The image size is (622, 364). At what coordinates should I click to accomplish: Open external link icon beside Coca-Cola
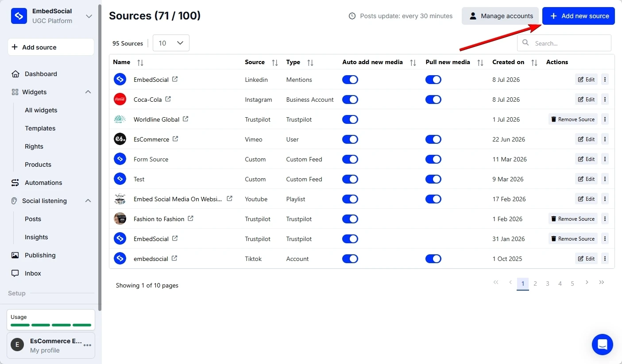(x=168, y=99)
